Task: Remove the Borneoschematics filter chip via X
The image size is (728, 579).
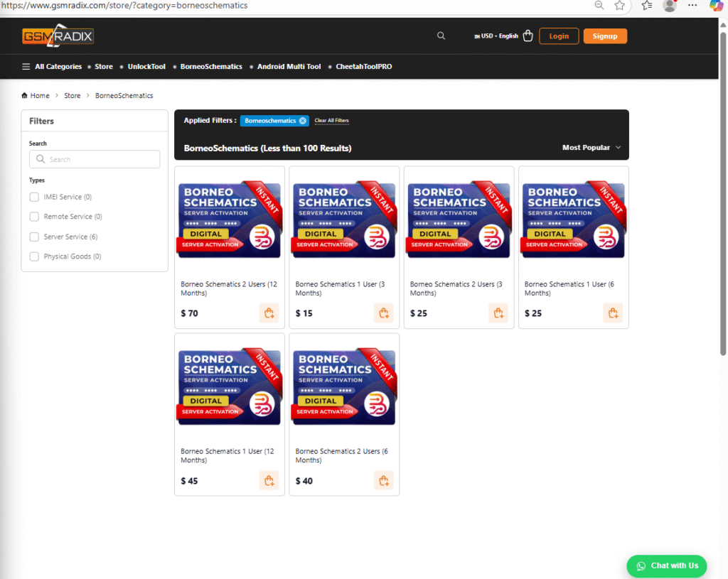Action: [303, 121]
